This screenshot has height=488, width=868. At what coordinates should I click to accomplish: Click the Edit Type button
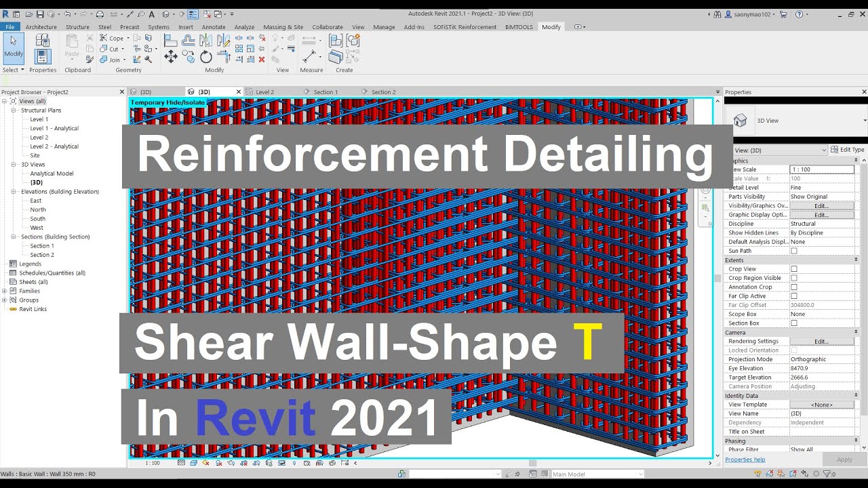coord(848,150)
